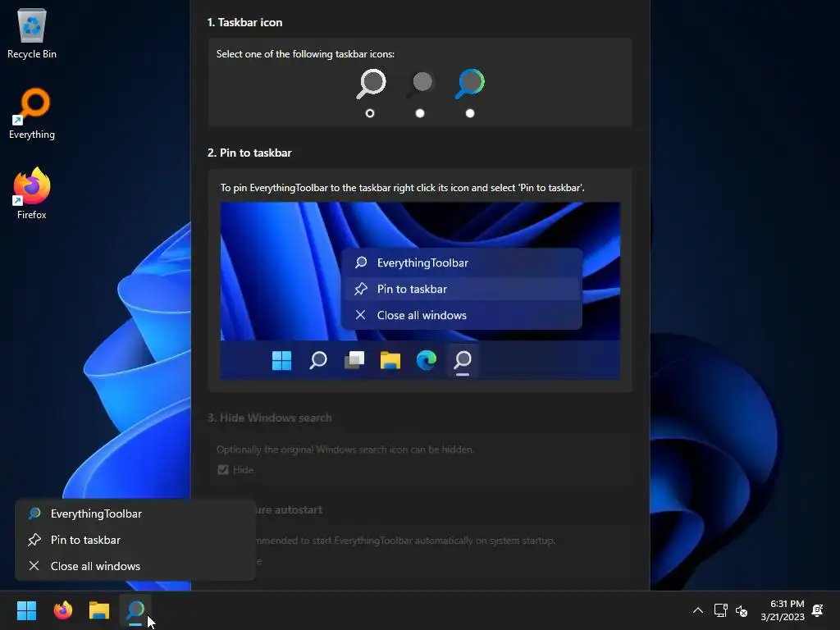This screenshot has width=840, height=630.
Task: Open the notification center icon
Action: (818, 610)
